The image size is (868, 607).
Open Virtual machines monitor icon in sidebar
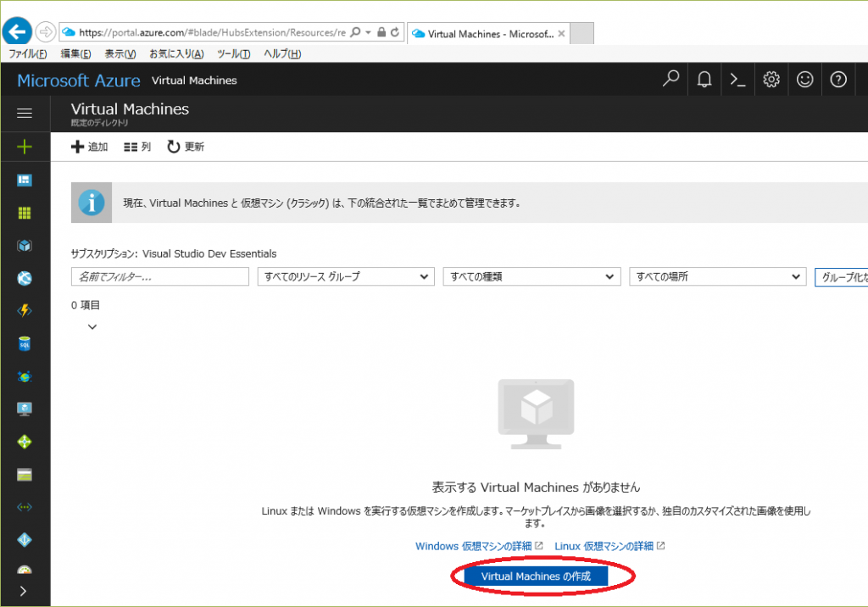coord(25,409)
